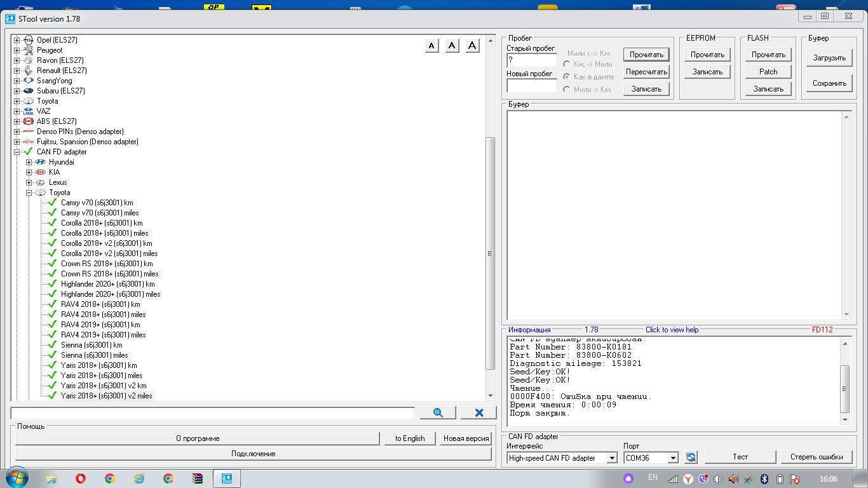The image size is (868, 488).
Task: Open WinRAR icon in taskbar
Action: coord(198,478)
